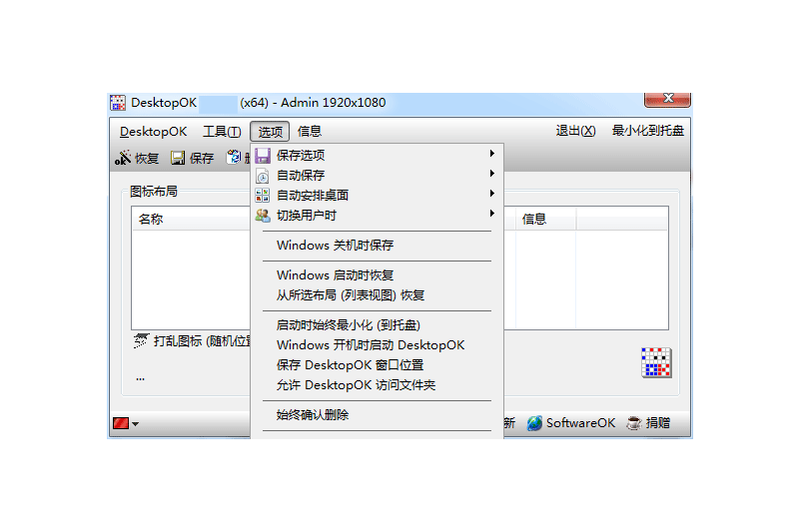Screen dimensions: 799x532
Task: Click 退出(X) to exit the program
Action: [575, 131]
